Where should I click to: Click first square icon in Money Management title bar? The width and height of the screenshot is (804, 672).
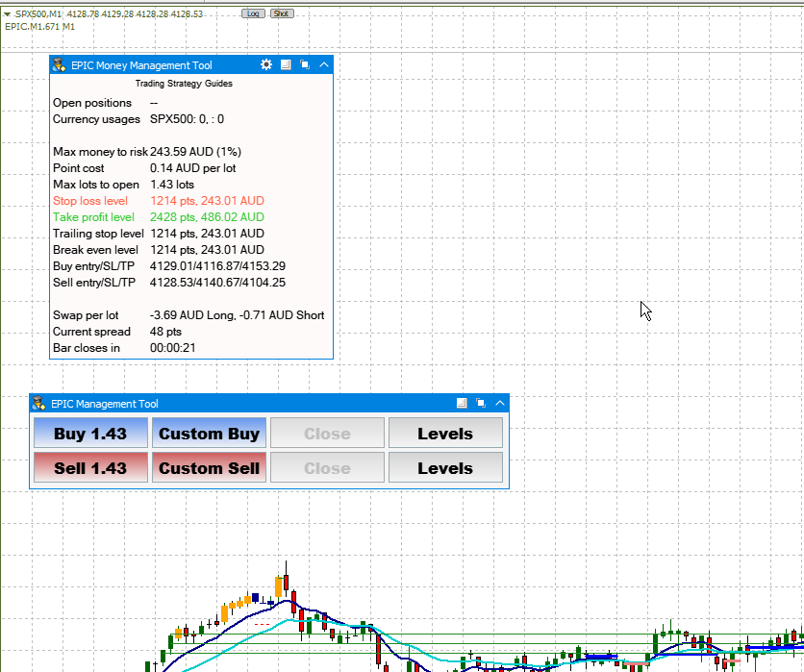pos(286,65)
